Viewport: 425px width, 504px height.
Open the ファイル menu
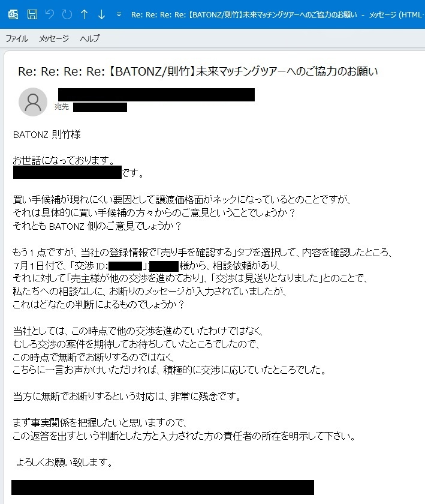tap(17, 38)
